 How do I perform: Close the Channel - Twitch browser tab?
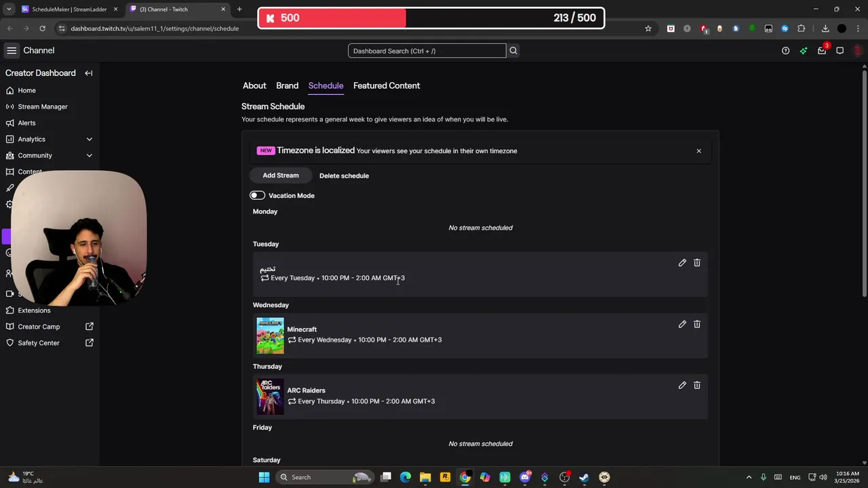pos(223,9)
